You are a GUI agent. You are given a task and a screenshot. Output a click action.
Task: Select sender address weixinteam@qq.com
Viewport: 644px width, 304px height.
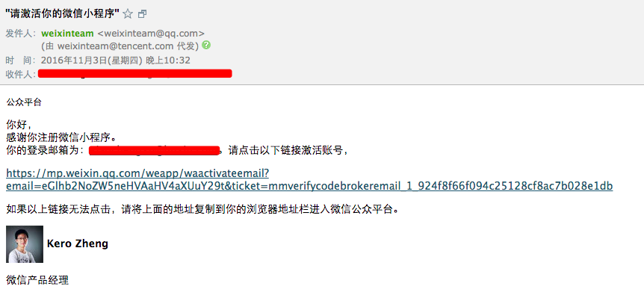[x=151, y=34]
